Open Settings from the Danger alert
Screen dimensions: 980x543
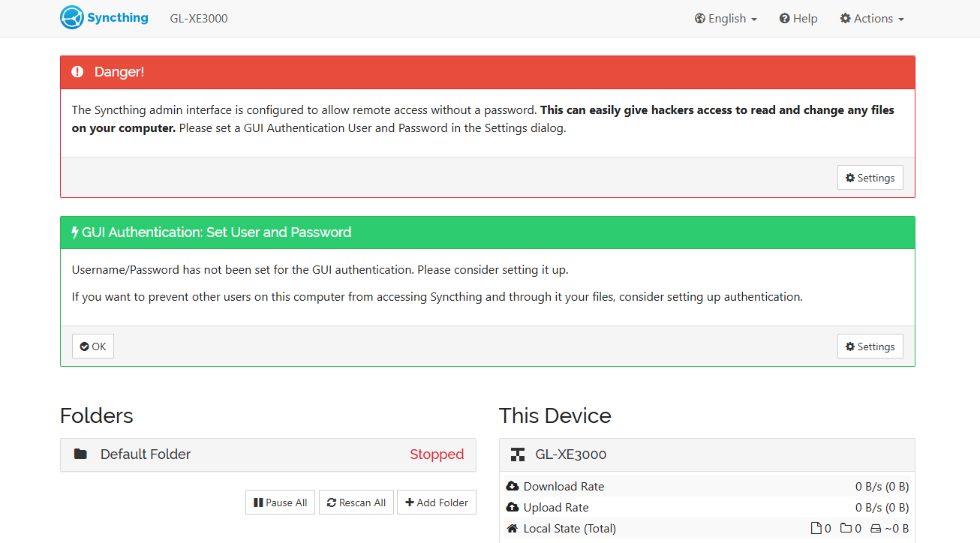coord(870,178)
